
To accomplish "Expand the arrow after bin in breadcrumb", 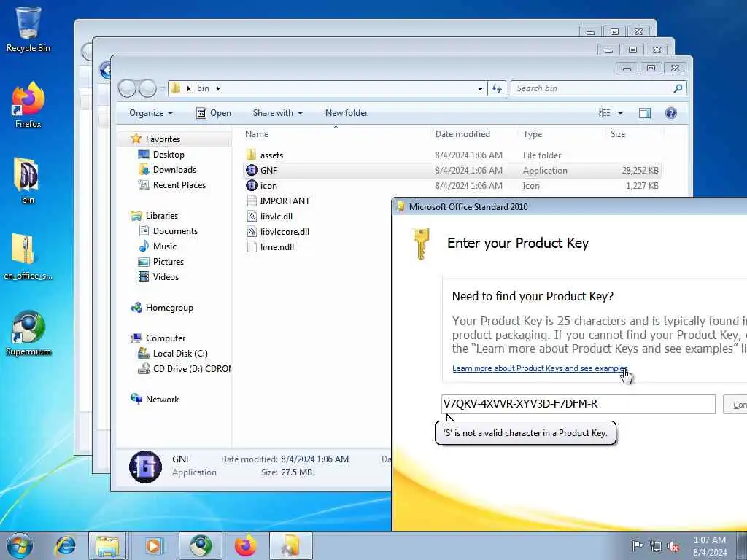I will (x=217, y=88).
